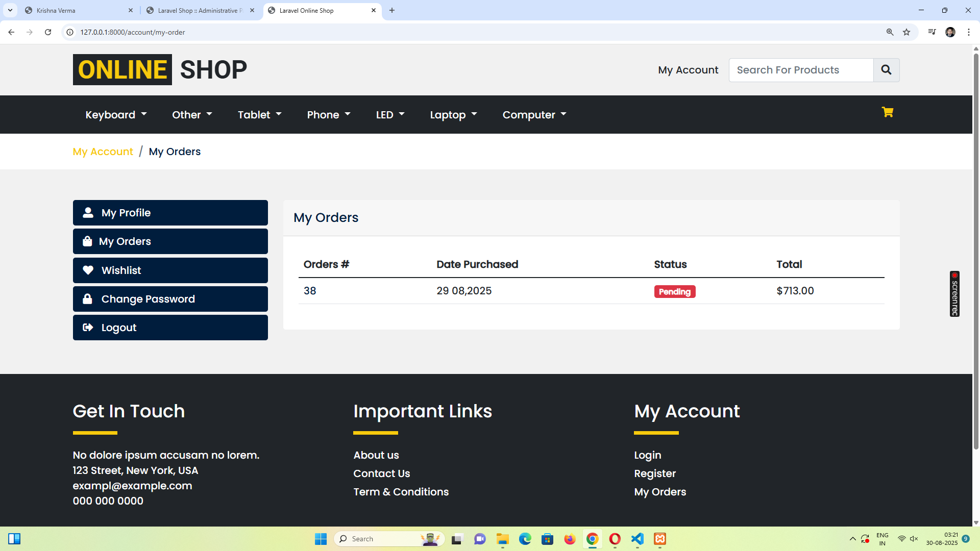This screenshot has height=551, width=980.
Task: Click the ENG IN language indicator
Action: point(883,539)
